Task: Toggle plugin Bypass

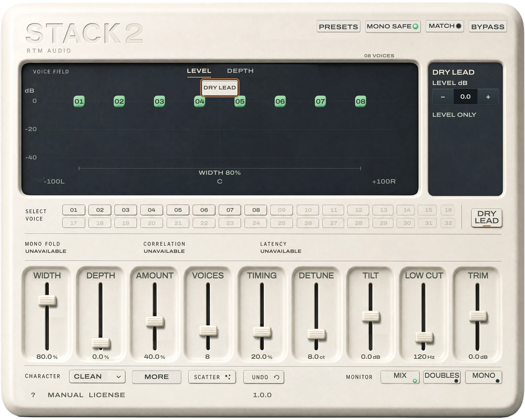Action: (487, 27)
